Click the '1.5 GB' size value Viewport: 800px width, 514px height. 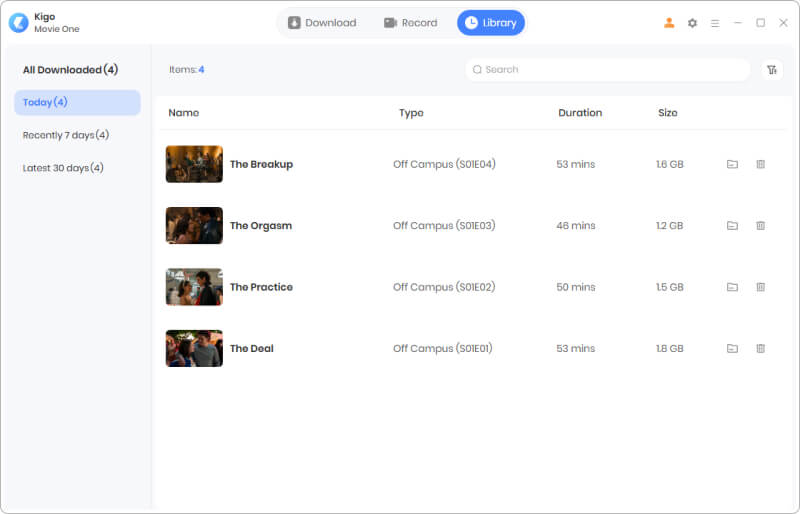[669, 287]
